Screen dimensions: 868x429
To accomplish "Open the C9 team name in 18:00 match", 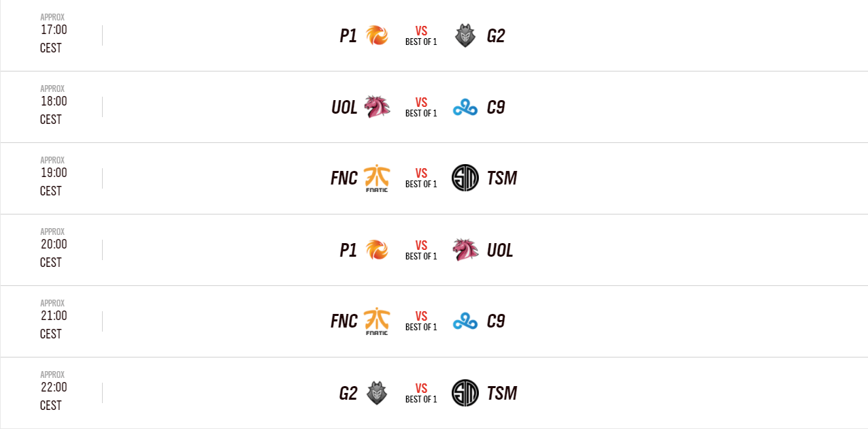I will click(x=496, y=108).
